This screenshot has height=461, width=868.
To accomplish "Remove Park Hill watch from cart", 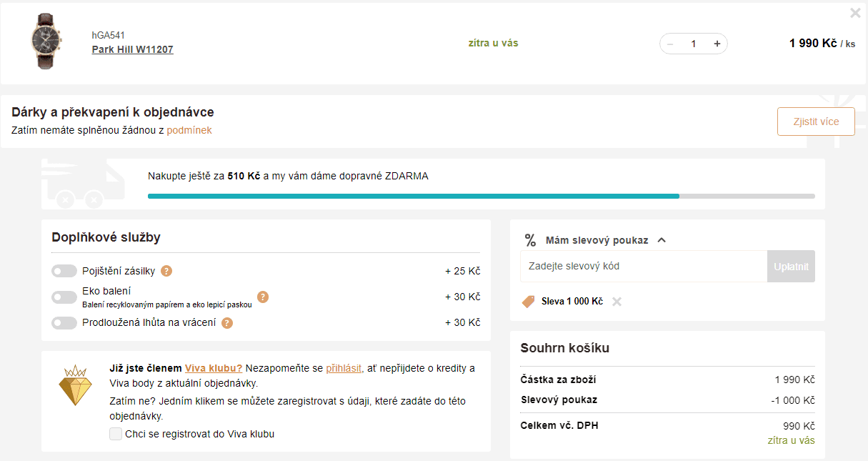I will (855, 13).
